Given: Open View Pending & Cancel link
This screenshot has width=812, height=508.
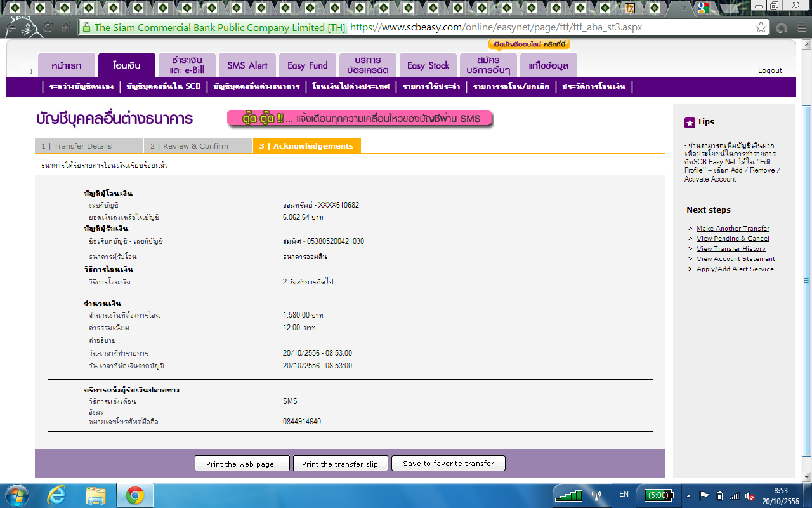Looking at the screenshot, I should click(733, 239).
